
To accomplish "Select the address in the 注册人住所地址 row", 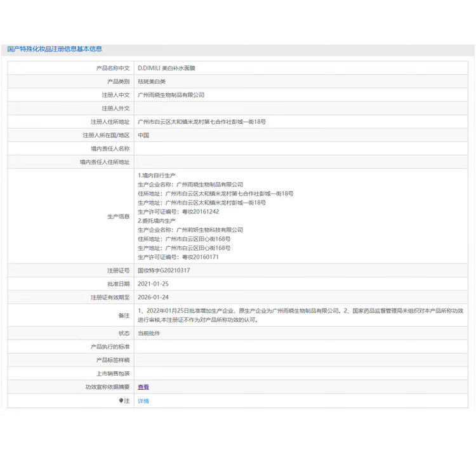I will point(202,122).
